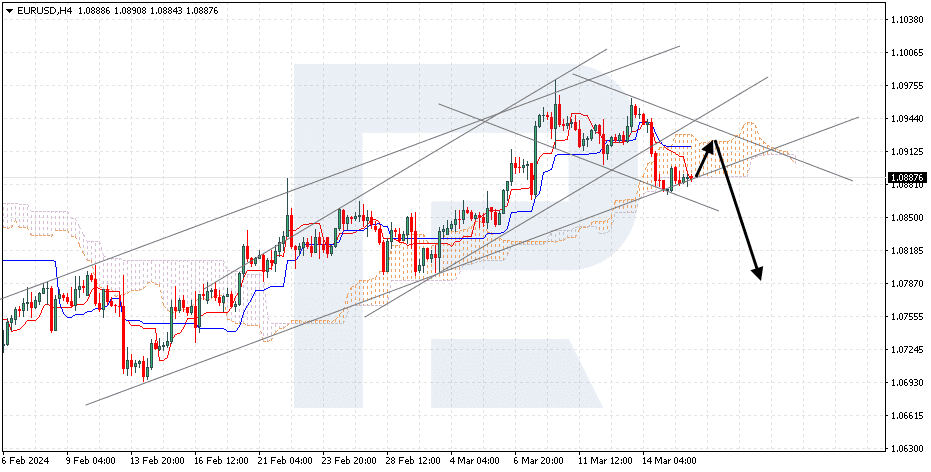Click the 1.07870 price axis label
Screen dimensions: 931x472
pos(906,283)
